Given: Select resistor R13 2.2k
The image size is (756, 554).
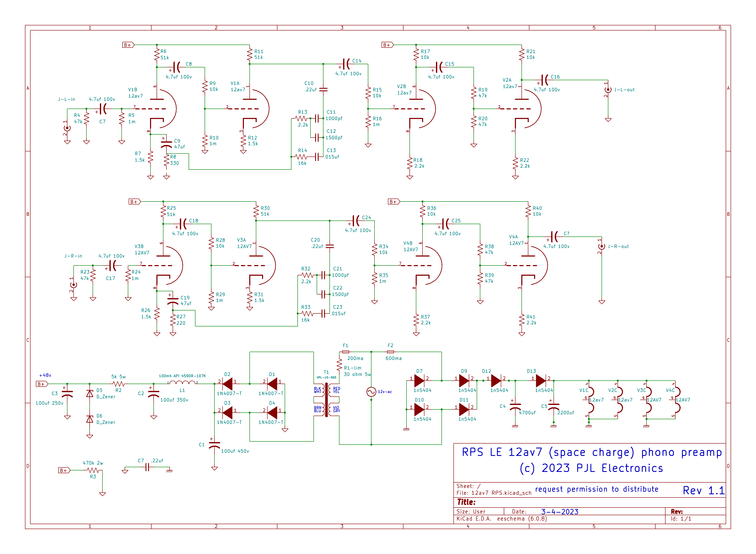Looking at the screenshot, I should pyautogui.click(x=301, y=118).
